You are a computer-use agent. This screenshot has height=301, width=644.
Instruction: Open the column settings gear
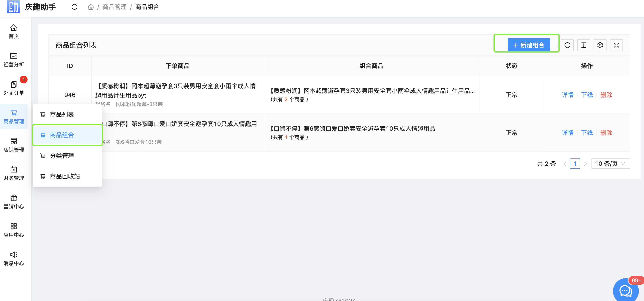tap(600, 45)
